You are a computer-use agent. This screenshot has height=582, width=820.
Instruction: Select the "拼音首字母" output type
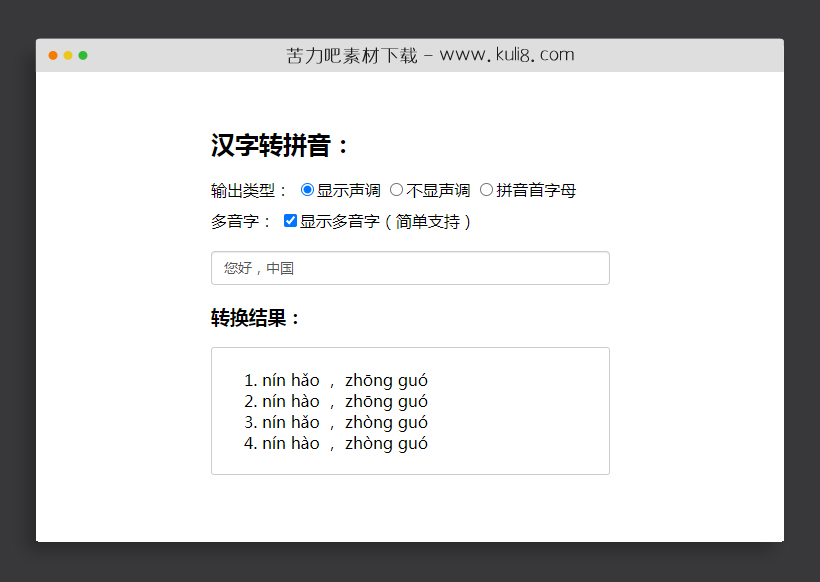(x=486, y=189)
